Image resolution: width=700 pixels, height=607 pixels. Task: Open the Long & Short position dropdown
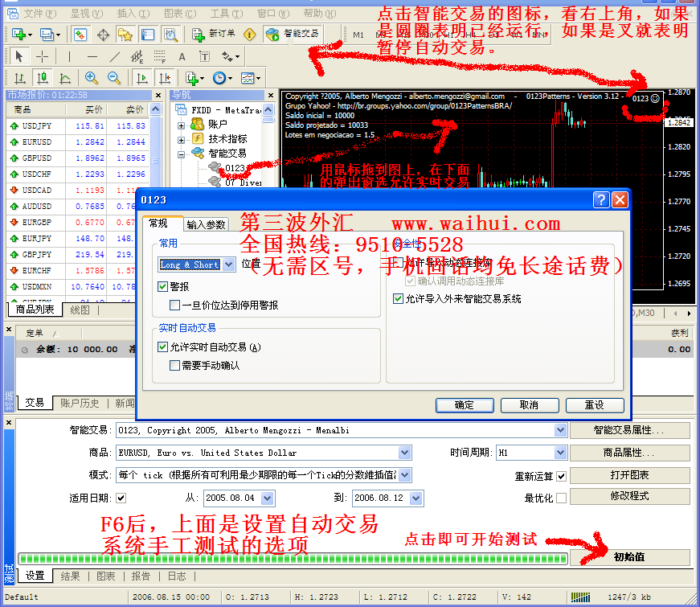click(228, 265)
